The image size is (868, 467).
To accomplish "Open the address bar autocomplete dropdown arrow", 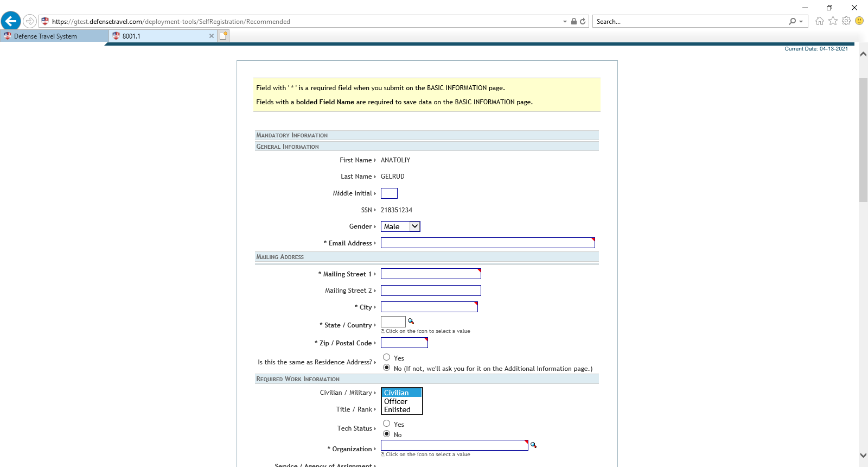I will [565, 22].
